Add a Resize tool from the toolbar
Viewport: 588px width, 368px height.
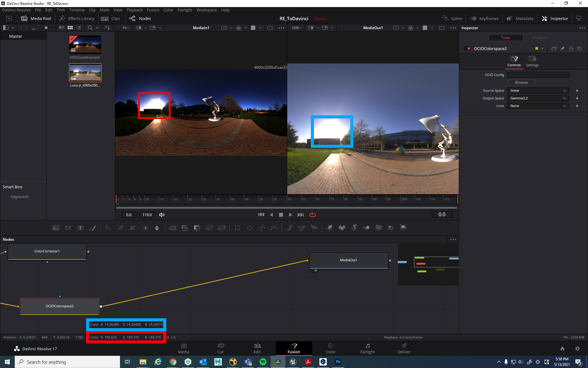tap(209, 228)
